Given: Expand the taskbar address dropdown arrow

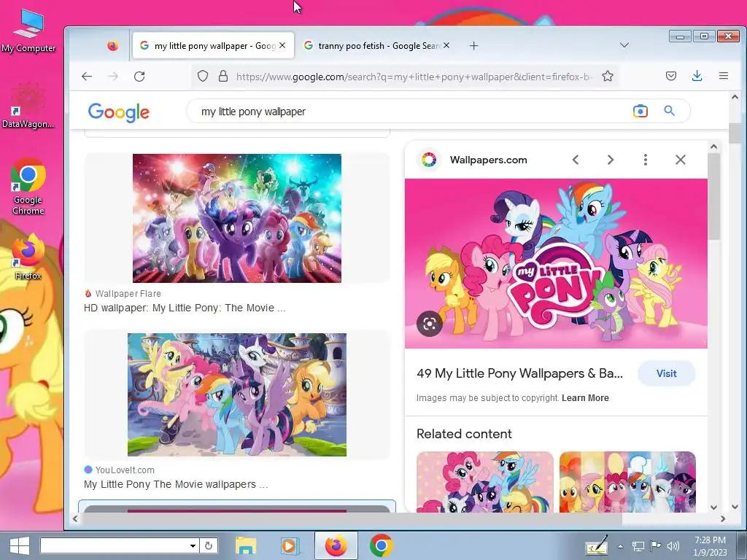Looking at the screenshot, I should (x=193, y=545).
